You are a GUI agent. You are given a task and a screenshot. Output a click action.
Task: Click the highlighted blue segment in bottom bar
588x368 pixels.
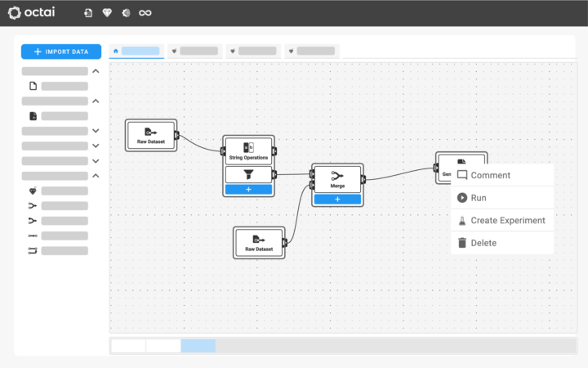coord(198,346)
